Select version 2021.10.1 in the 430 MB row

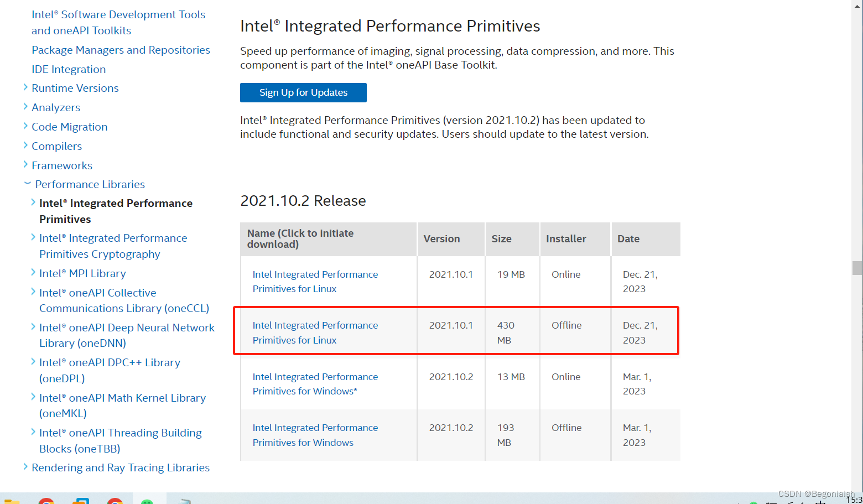[x=451, y=325]
